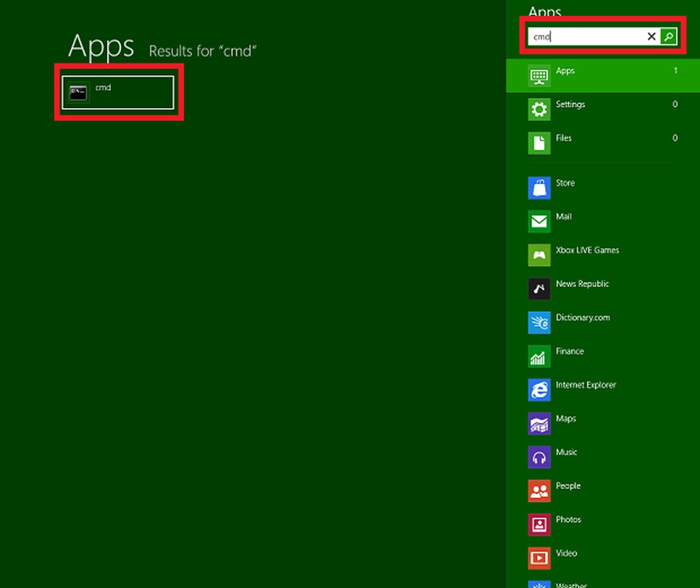700x588 pixels.
Task: Select the Settings gear category icon
Action: (539, 109)
